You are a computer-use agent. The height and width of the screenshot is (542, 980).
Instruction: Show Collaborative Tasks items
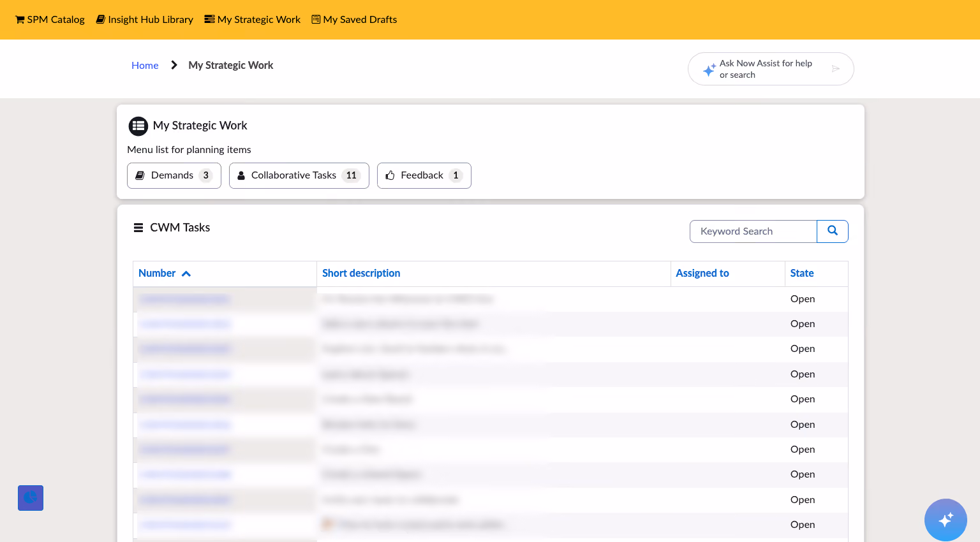pos(299,175)
